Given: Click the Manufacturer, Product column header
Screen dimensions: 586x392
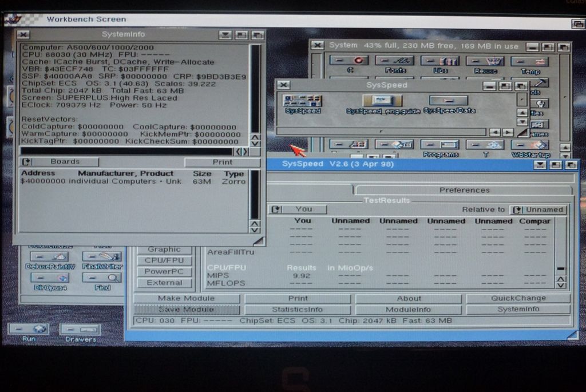Looking at the screenshot, I should (125, 174).
